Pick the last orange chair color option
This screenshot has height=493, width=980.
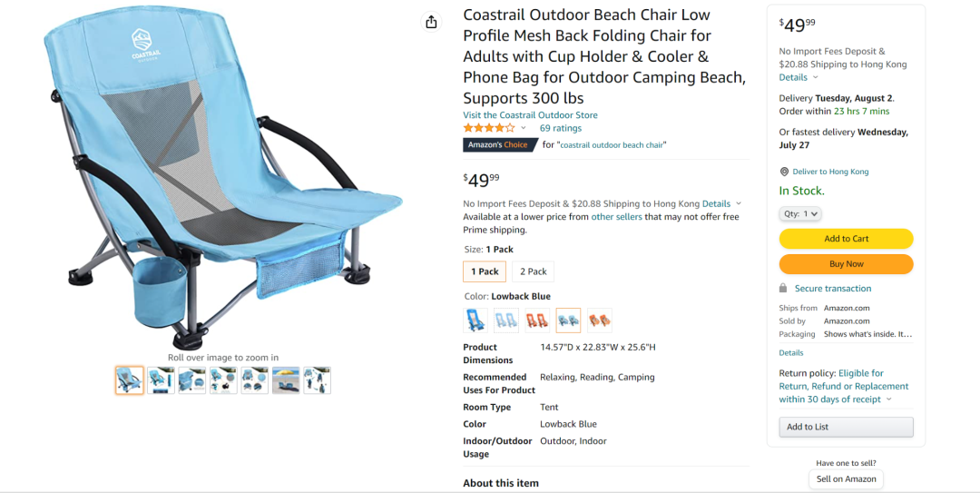(x=599, y=320)
